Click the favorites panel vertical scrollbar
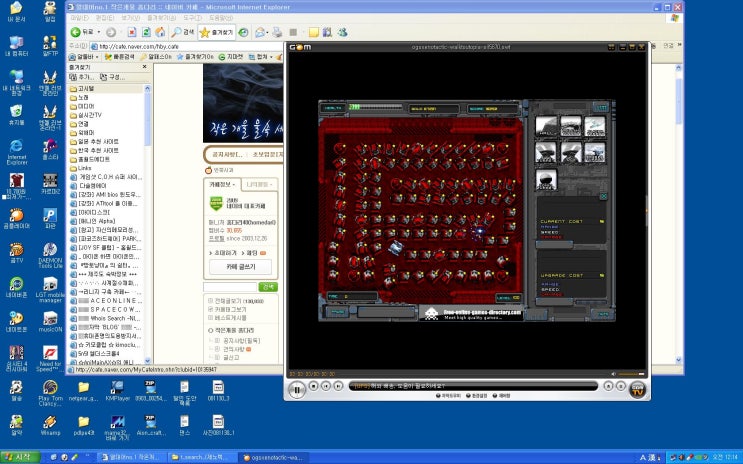This screenshot has width=743, height=464. pos(147,224)
